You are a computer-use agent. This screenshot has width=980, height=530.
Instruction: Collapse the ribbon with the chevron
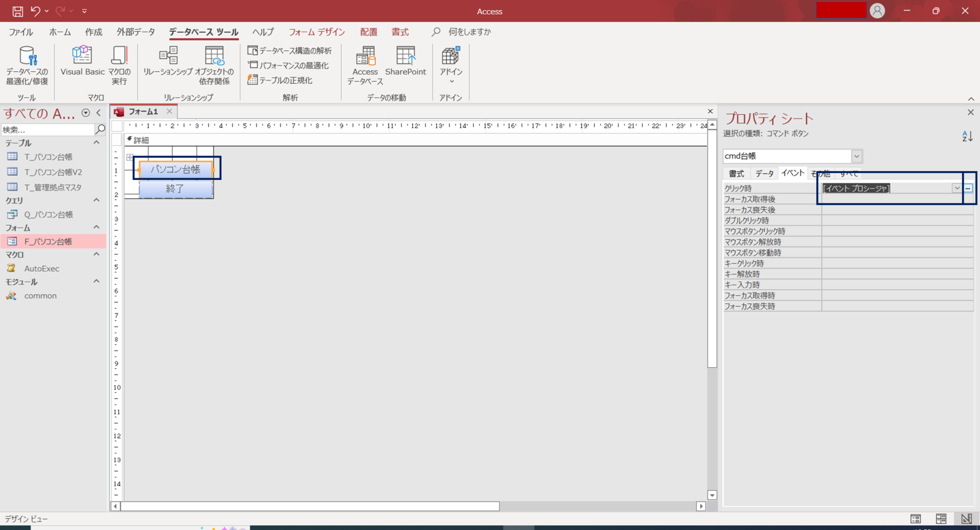pyautogui.click(x=971, y=99)
